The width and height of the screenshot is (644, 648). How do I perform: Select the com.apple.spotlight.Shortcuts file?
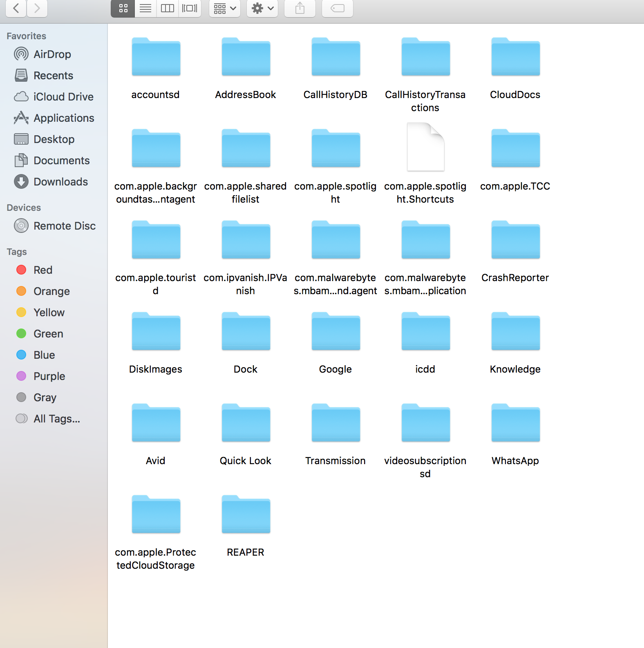click(425, 147)
